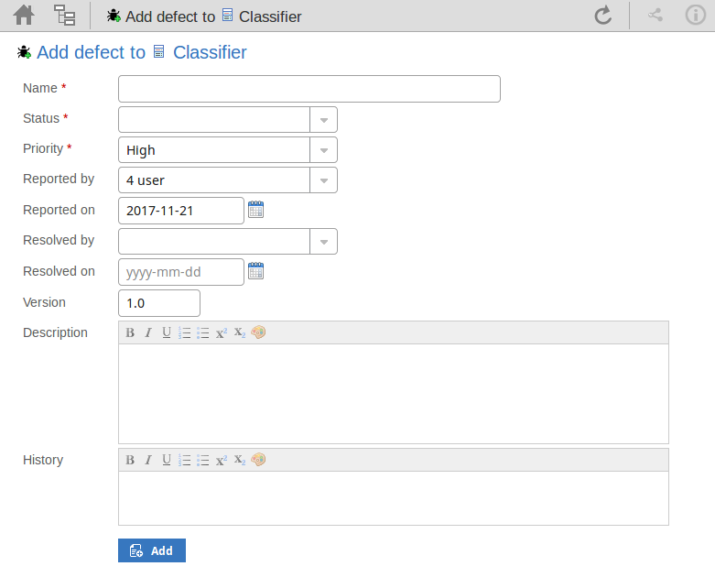The width and height of the screenshot is (715, 588).
Task: Open the object tree browser icon
Action: click(65, 16)
